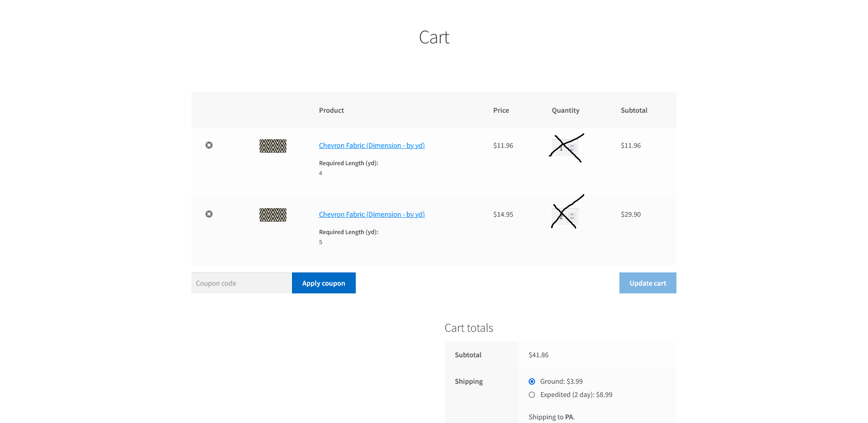Screen dimensions: 868x423
Task: Open Chevron Fabric link priced $14.95
Action: click(372, 214)
